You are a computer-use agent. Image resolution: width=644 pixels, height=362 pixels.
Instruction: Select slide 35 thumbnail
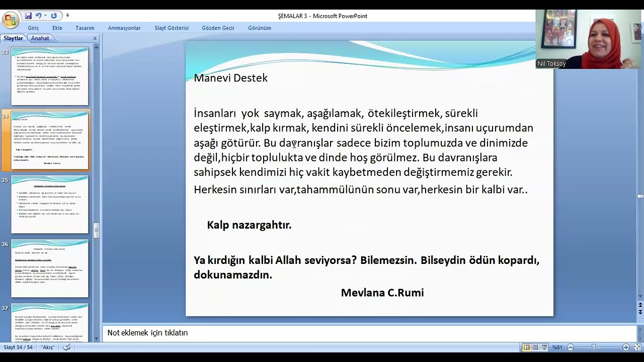(x=50, y=205)
